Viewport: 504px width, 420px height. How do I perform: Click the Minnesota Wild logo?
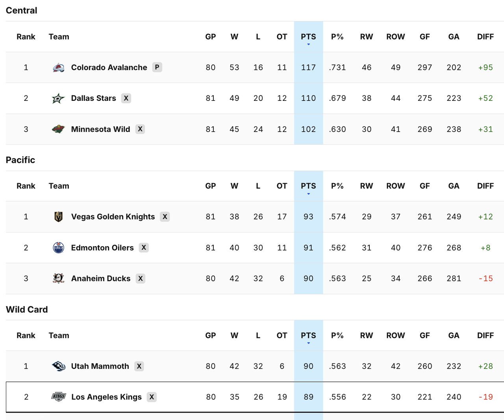(58, 129)
